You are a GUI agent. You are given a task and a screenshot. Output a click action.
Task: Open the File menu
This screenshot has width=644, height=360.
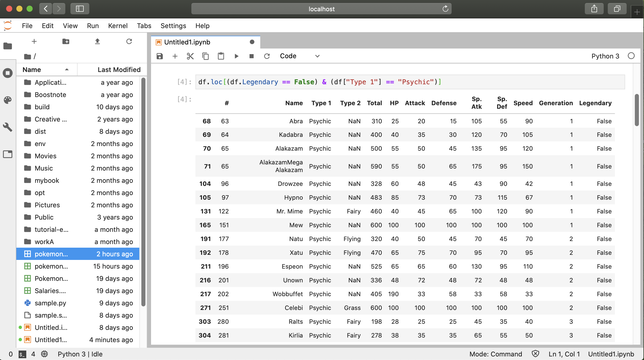coord(27,26)
